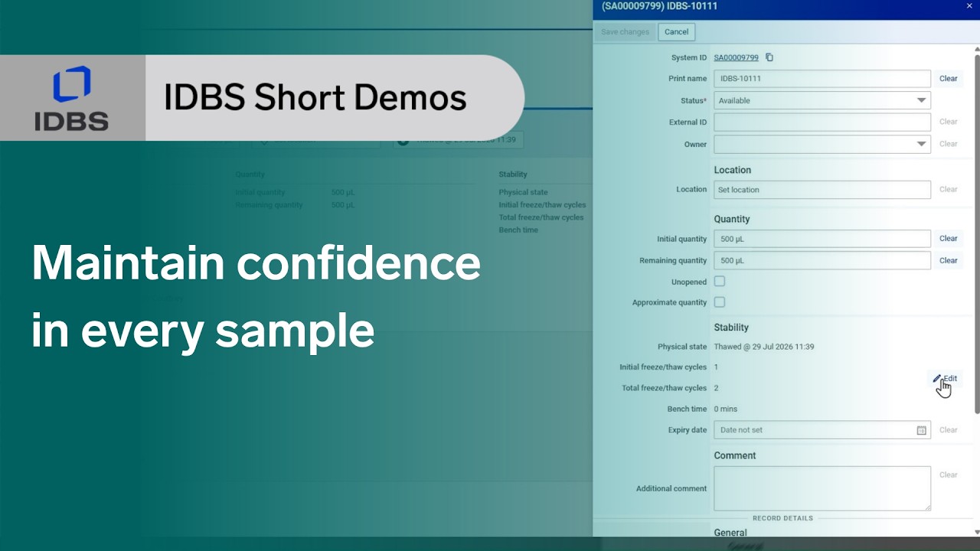This screenshot has width=980, height=551.
Task: Clear the Additional comment box
Action: (x=948, y=474)
